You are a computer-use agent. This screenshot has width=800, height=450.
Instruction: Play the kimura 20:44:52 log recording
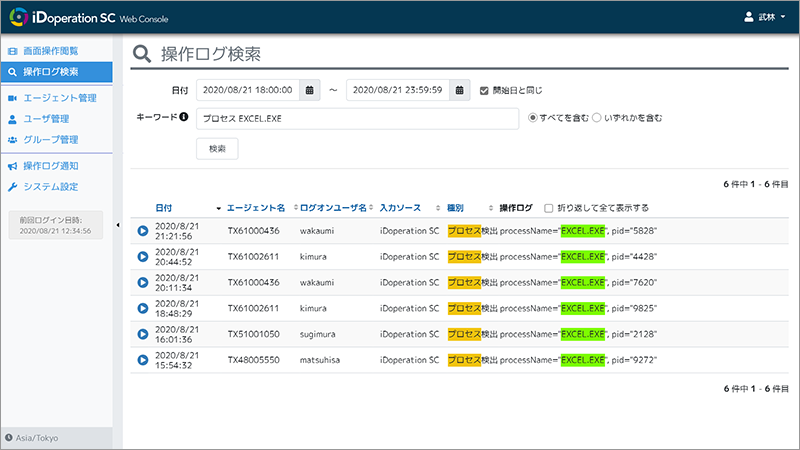[143, 257]
